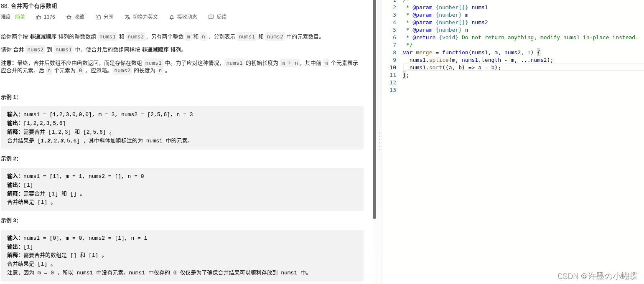Click the description panel scrollbar
Viewport: 644px width, 284px height.
click(x=374, y=109)
